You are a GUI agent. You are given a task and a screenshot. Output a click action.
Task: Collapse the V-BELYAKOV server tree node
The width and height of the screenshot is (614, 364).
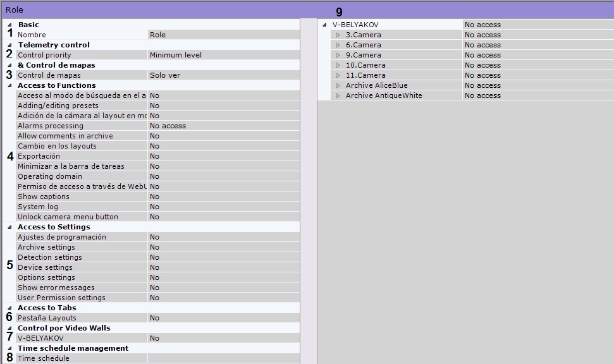tap(324, 25)
